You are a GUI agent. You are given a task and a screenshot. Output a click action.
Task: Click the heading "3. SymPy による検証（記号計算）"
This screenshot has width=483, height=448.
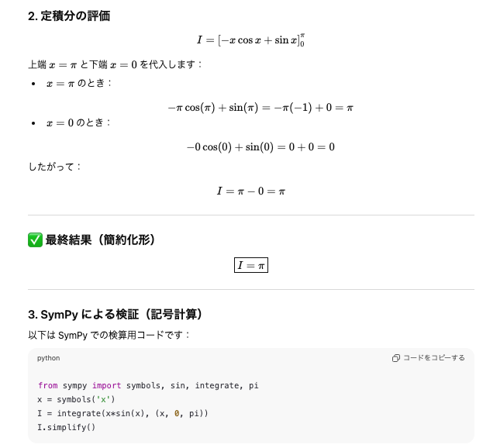[x=115, y=314]
